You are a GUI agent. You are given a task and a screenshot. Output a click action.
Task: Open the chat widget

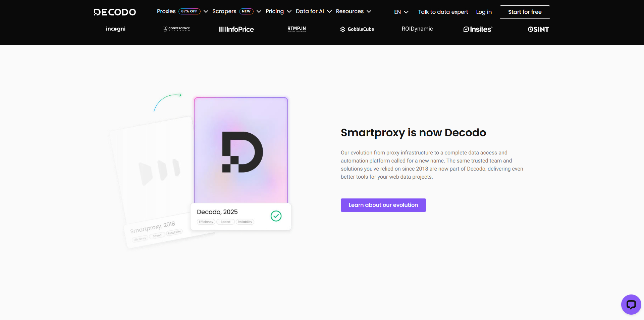(x=631, y=304)
